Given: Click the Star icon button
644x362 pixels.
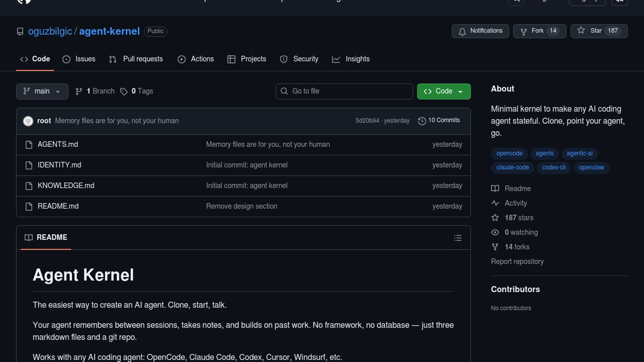Looking at the screenshot, I should [581, 31].
